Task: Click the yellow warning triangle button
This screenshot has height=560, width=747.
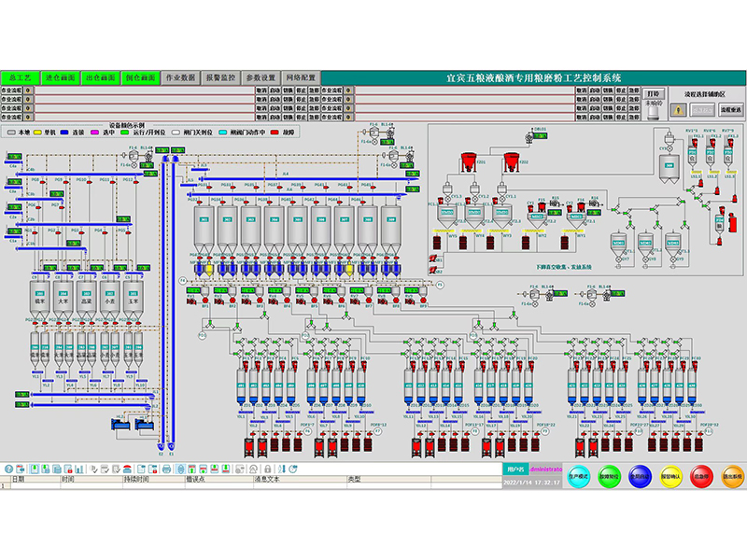Action: click(x=679, y=110)
